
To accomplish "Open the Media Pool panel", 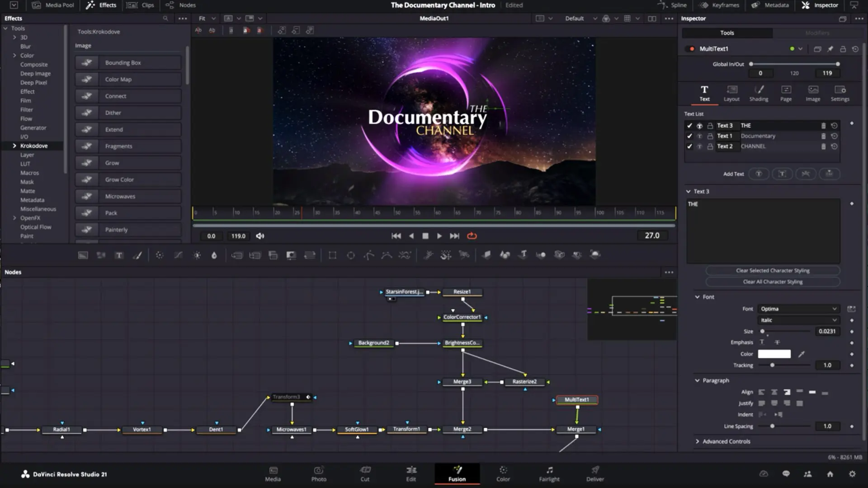I will pyautogui.click(x=52, y=5).
